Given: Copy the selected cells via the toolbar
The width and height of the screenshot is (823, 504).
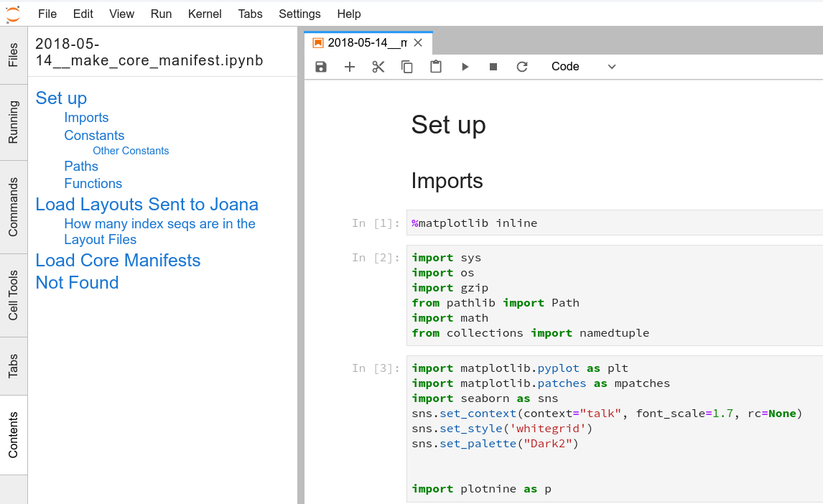Looking at the screenshot, I should [x=407, y=66].
